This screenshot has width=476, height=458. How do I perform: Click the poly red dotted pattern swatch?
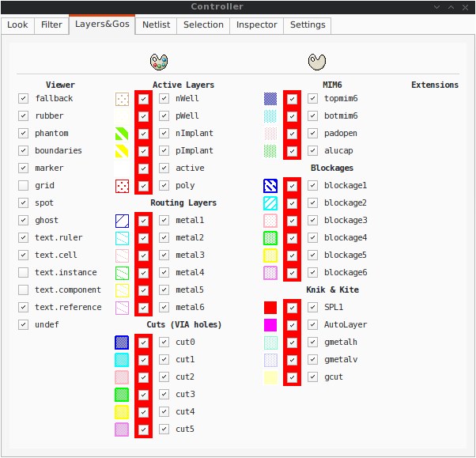click(122, 186)
